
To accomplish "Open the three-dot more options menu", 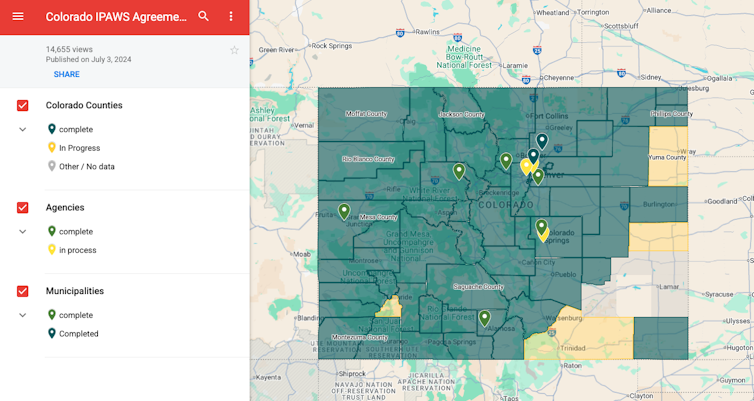I will (x=231, y=17).
